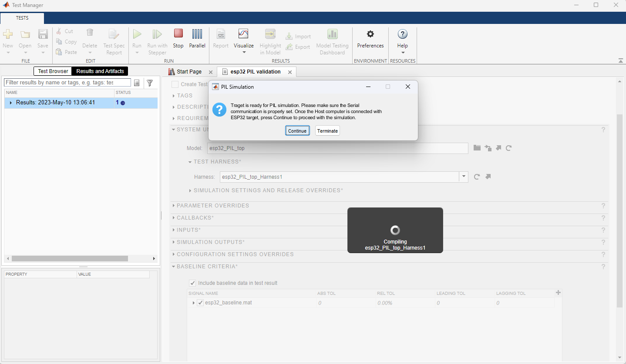
Task: Expand the PARAMETER OVERRIDES section
Action: point(173,206)
